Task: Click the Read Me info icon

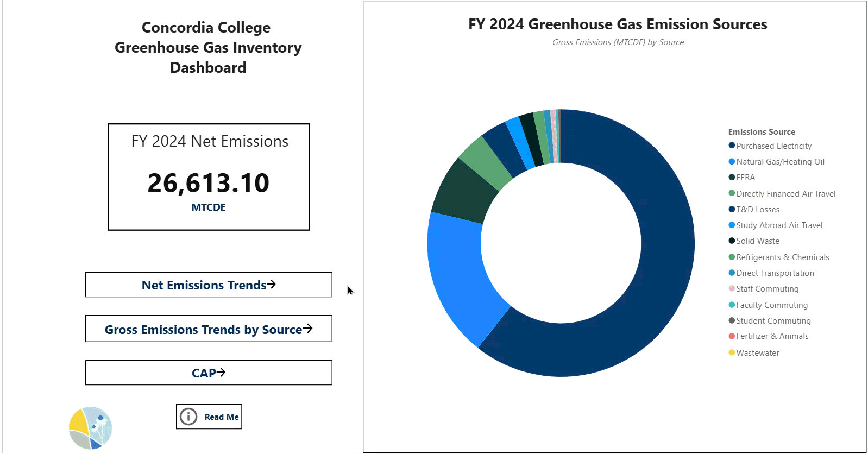Action: [188, 417]
